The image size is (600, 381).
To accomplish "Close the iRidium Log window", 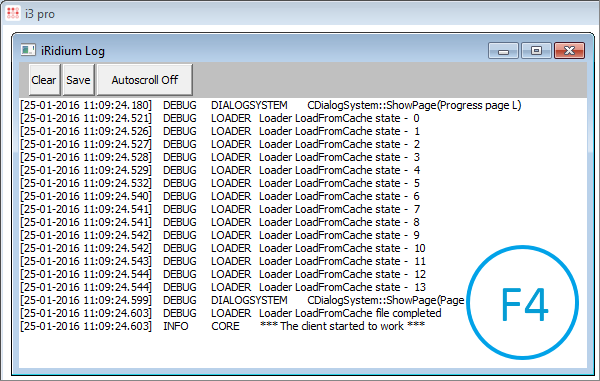I will click(x=569, y=50).
